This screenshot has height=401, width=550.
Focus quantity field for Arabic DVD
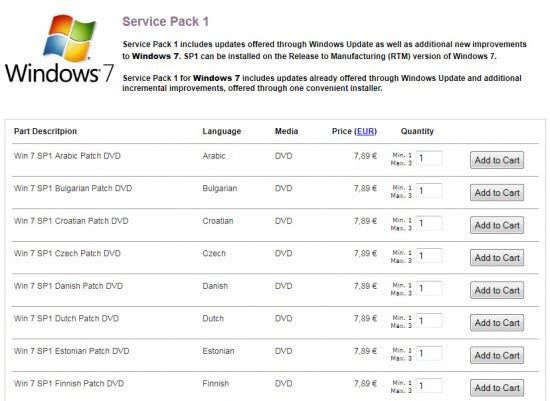click(429, 158)
